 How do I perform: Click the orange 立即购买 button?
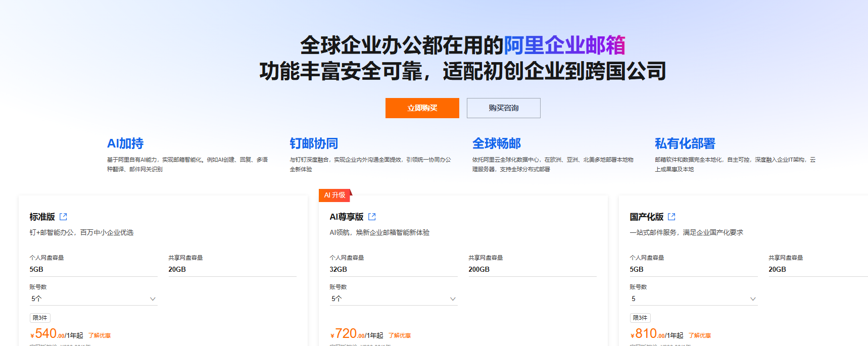pyautogui.click(x=422, y=108)
